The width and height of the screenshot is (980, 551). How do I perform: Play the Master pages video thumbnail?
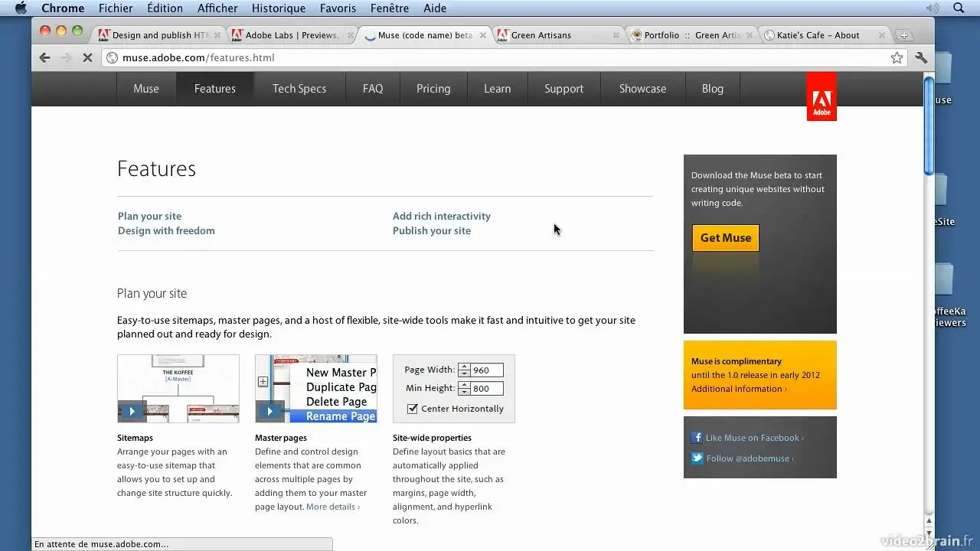pos(316,389)
